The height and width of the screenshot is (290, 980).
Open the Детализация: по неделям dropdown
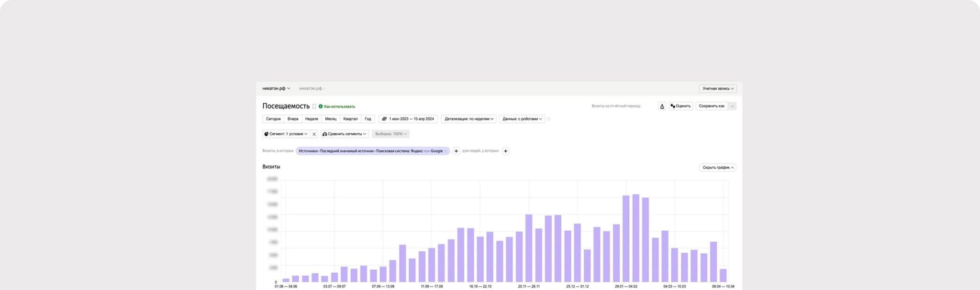pyautogui.click(x=468, y=119)
